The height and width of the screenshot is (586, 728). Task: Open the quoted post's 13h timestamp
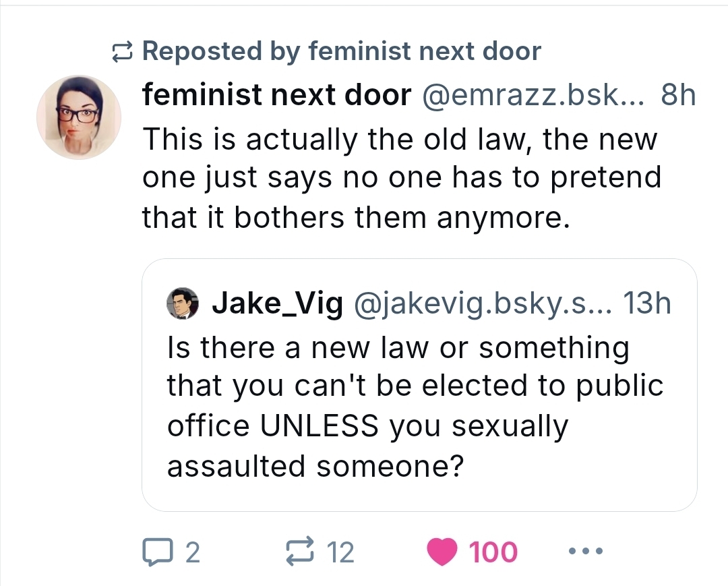(x=648, y=304)
